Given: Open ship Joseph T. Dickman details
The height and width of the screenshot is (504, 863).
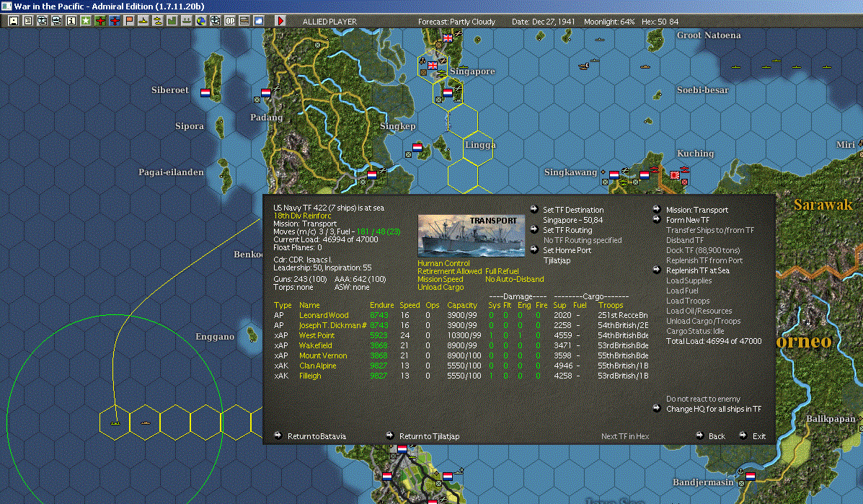Looking at the screenshot, I should (333, 325).
